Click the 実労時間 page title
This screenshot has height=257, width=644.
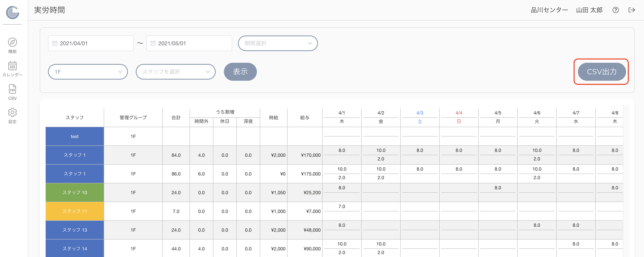pos(50,10)
